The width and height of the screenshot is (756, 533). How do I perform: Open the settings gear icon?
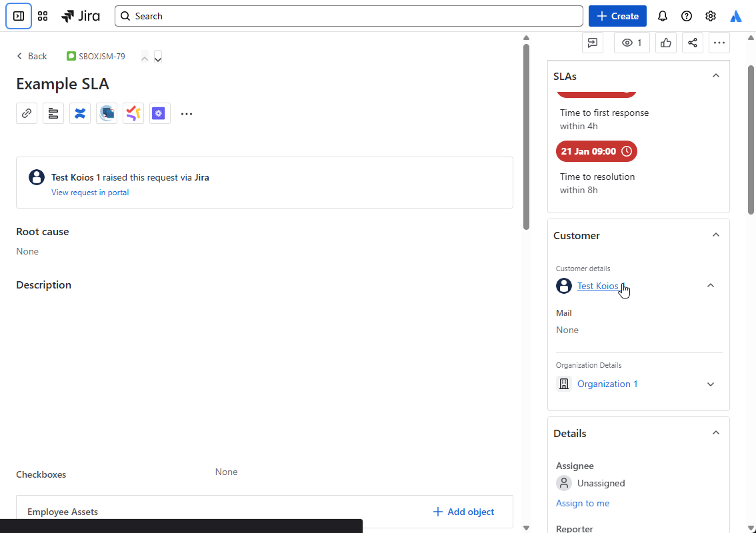coord(711,17)
